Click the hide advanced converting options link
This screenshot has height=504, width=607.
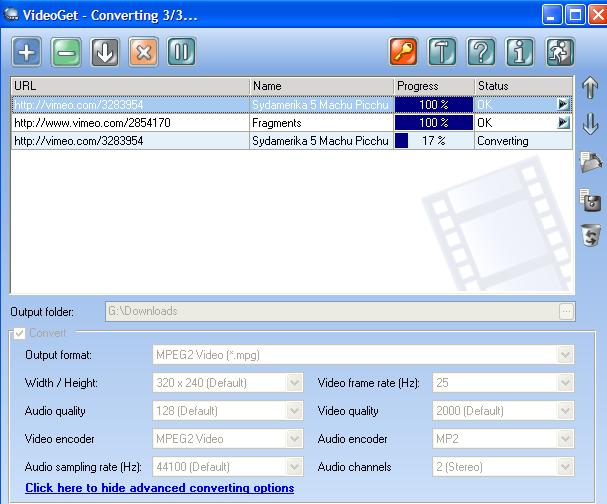pos(159,488)
